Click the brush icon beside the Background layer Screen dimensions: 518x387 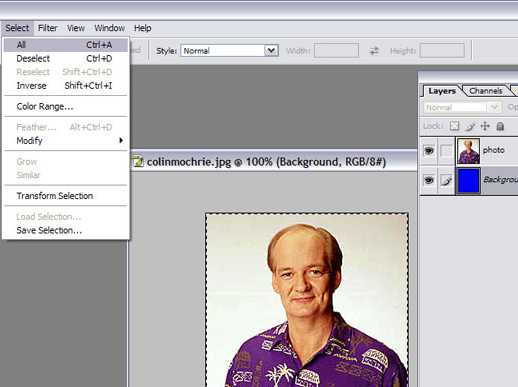point(446,180)
